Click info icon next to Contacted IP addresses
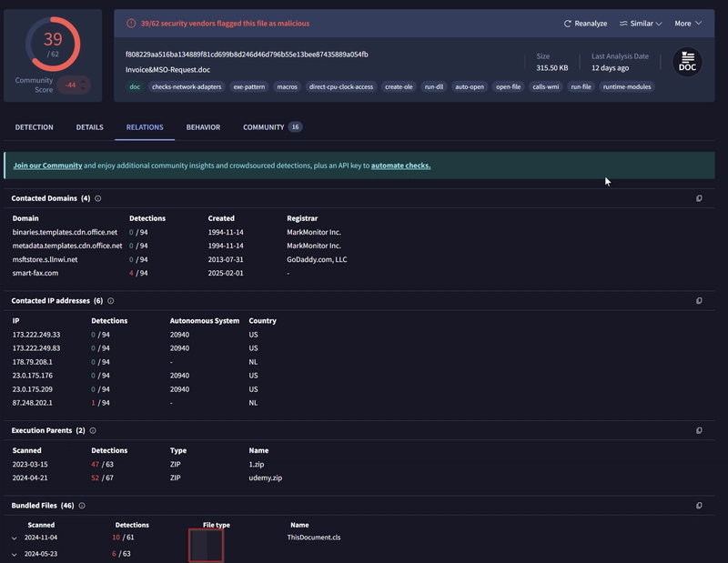Viewport: 728px width, 563px height. (x=110, y=301)
